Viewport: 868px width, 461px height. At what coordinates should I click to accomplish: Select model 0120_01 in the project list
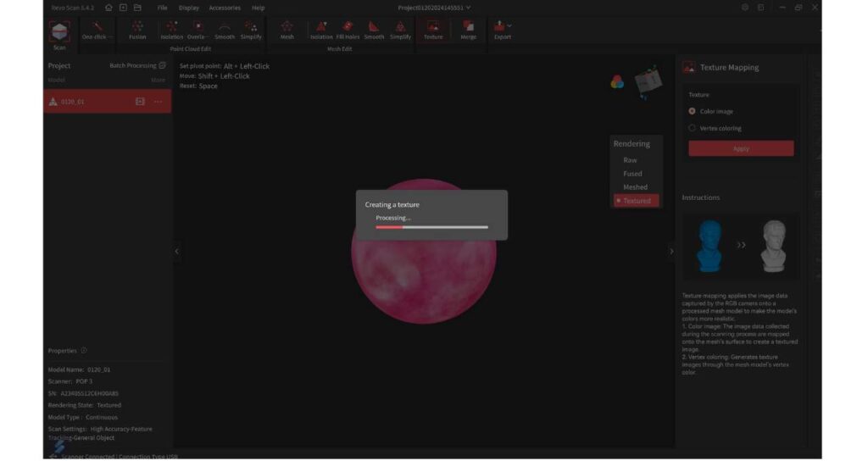pos(108,102)
